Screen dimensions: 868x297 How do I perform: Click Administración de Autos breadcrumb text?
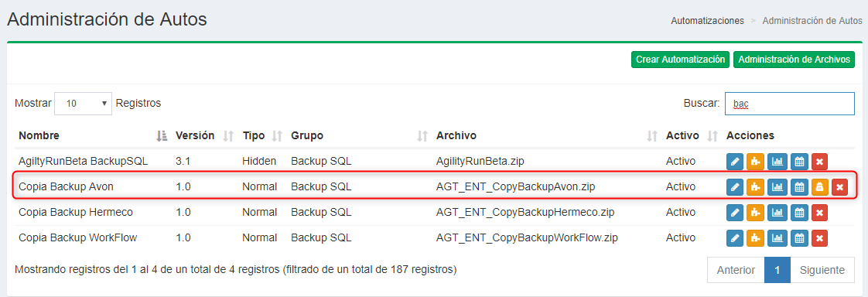[x=812, y=20]
